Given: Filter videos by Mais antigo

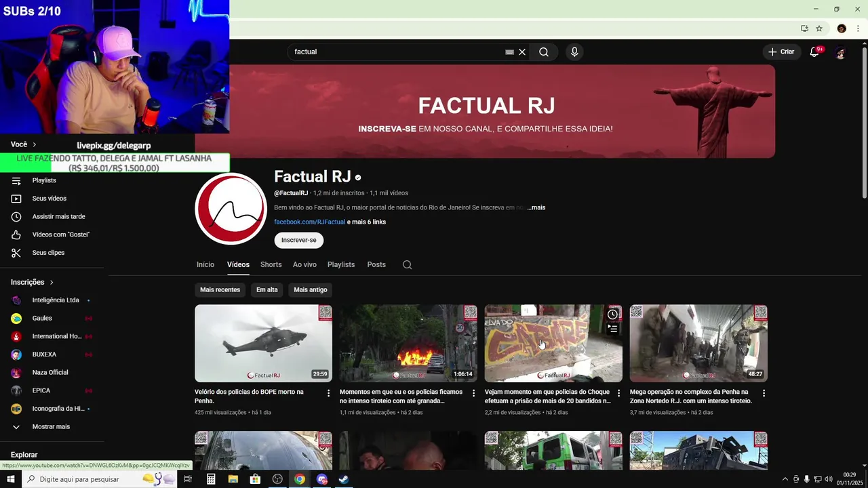Looking at the screenshot, I should pyautogui.click(x=311, y=290).
